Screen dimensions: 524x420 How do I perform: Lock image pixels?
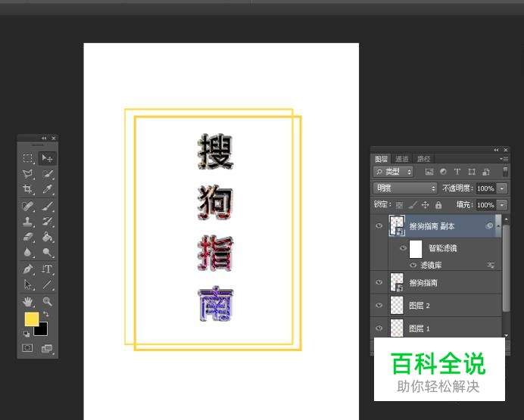coord(413,205)
